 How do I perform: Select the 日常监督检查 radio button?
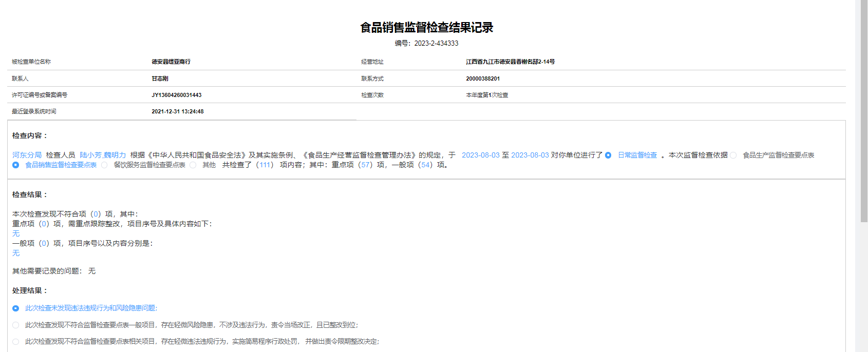coord(608,155)
